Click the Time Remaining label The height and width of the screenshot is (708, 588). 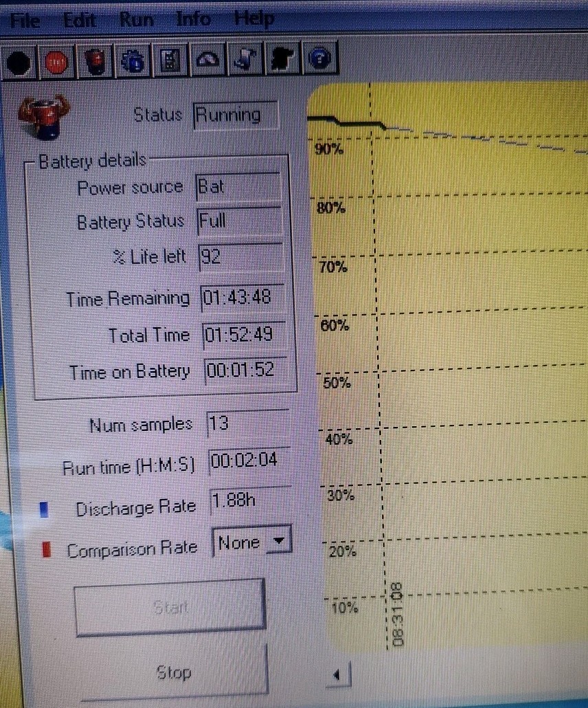(128, 299)
